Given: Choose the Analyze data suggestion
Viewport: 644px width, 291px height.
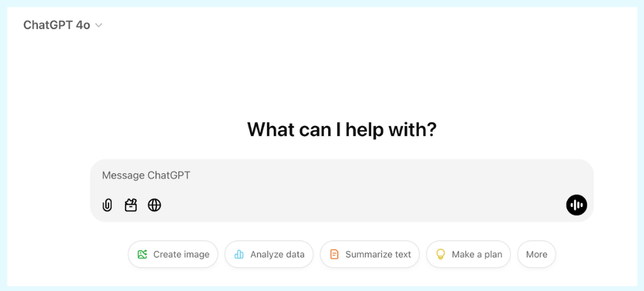Looking at the screenshot, I should click(269, 254).
